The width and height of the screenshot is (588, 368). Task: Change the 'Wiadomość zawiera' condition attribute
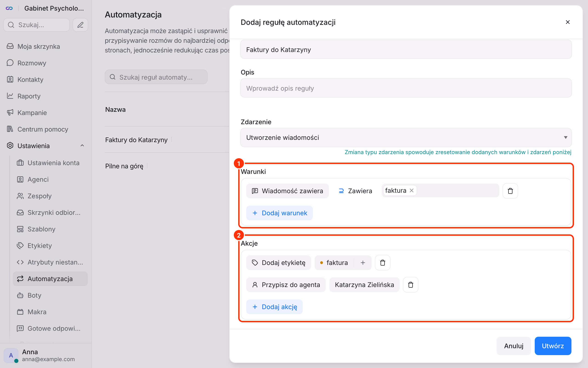click(287, 191)
